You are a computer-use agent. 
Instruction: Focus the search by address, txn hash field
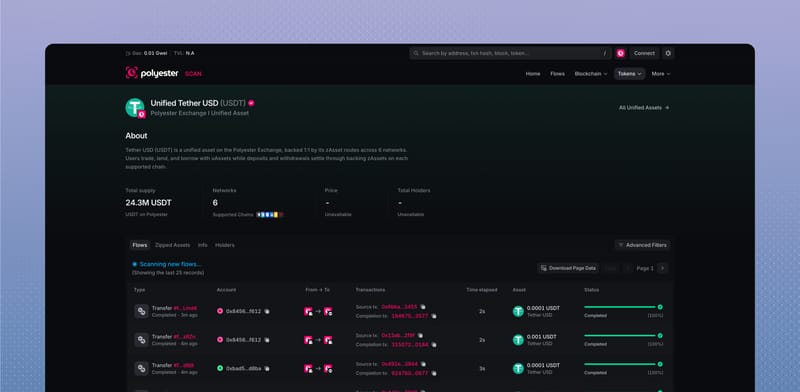coord(510,53)
